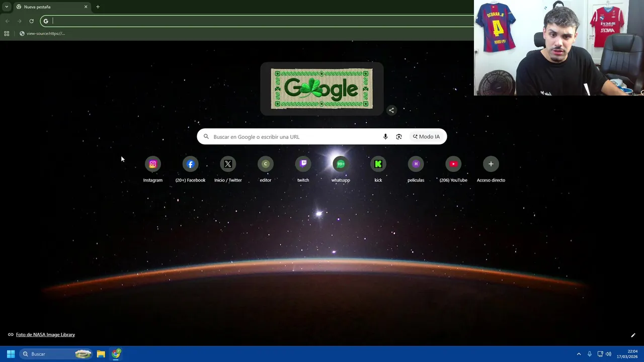Go forward to next page
The width and height of the screenshot is (644, 362).
coord(19,21)
